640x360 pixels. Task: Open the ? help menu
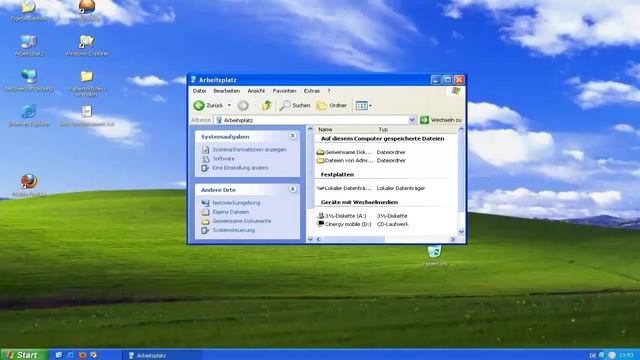pyautogui.click(x=329, y=91)
